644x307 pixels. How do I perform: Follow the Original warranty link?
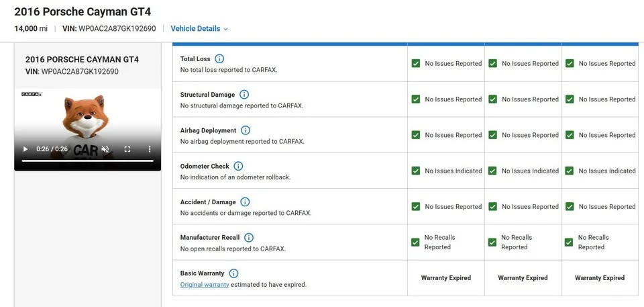(205, 284)
